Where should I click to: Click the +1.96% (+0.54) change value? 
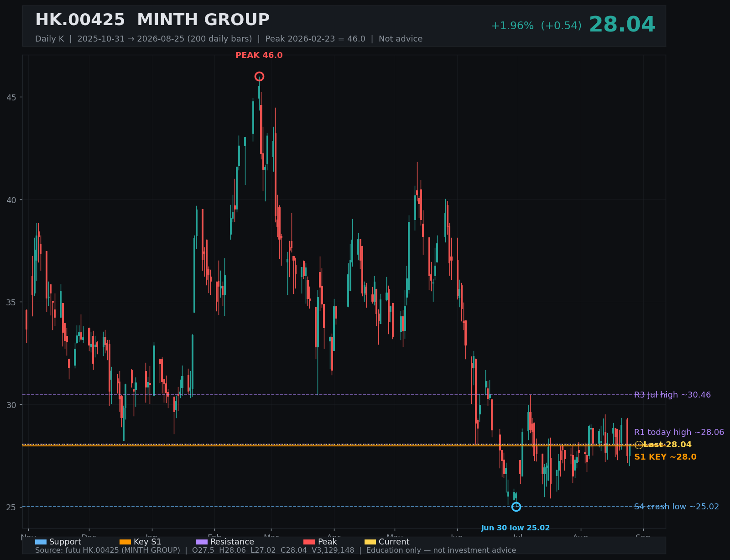[x=536, y=26]
